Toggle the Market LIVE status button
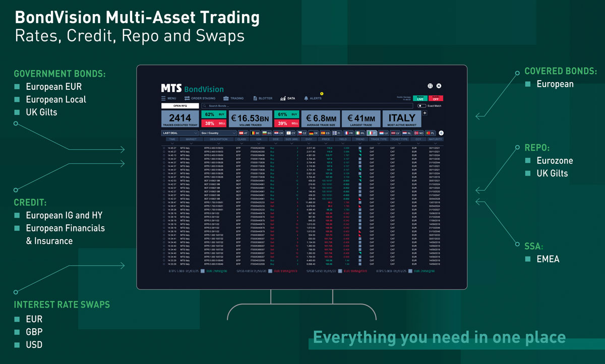The height and width of the screenshot is (364, 605). 420,98
